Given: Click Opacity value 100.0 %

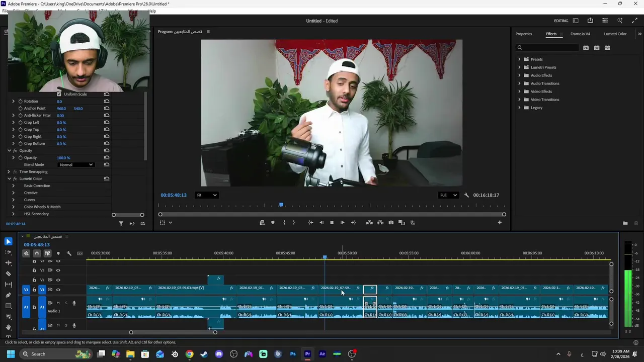Looking at the screenshot, I should tap(63, 158).
